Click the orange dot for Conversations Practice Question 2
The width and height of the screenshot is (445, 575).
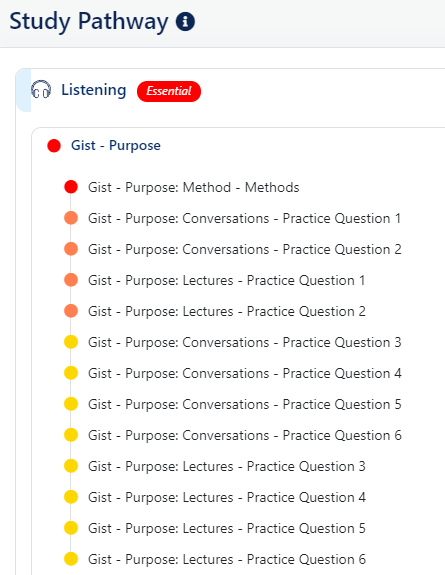coord(71,249)
